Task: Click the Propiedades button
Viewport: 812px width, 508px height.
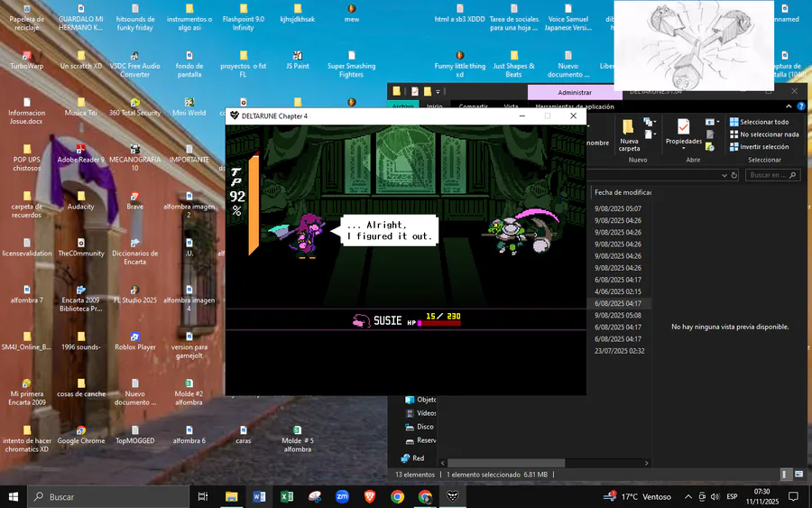Action: (x=684, y=133)
